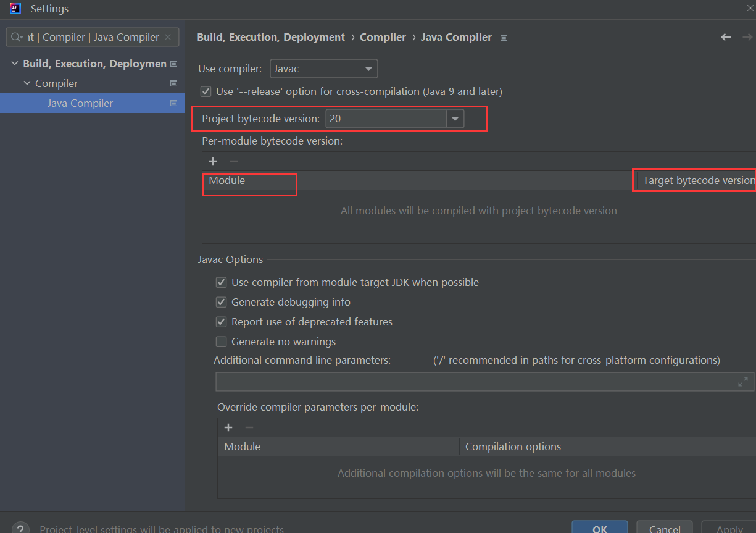Add a per-module bytecode version entry

213,161
